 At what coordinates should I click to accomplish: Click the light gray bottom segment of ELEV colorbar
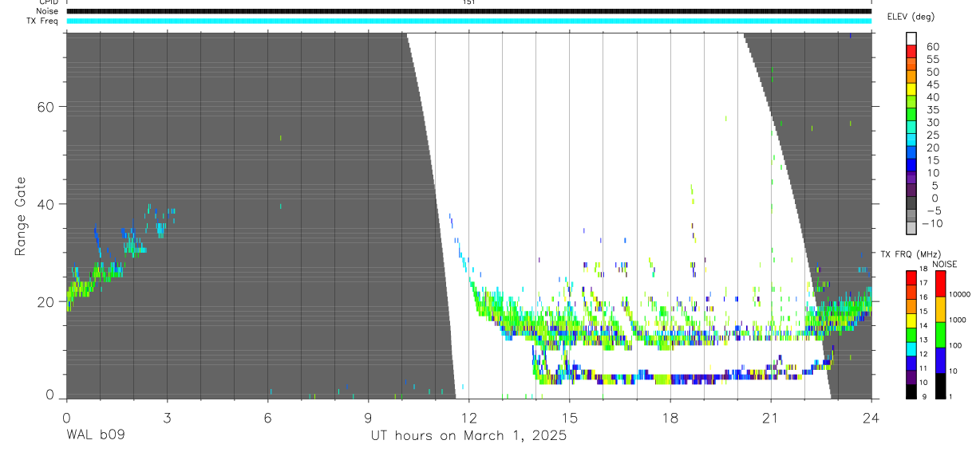911,228
